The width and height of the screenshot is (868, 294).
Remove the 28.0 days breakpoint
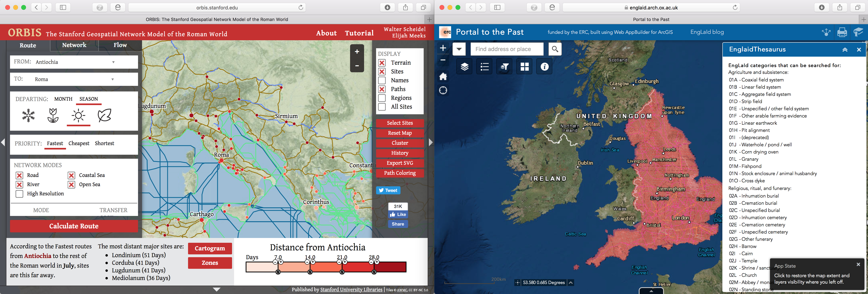(x=374, y=272)
